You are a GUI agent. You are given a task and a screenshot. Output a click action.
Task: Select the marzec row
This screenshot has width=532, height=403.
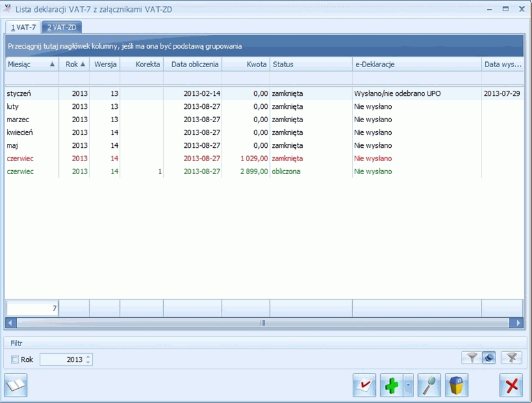pos(264,120)
